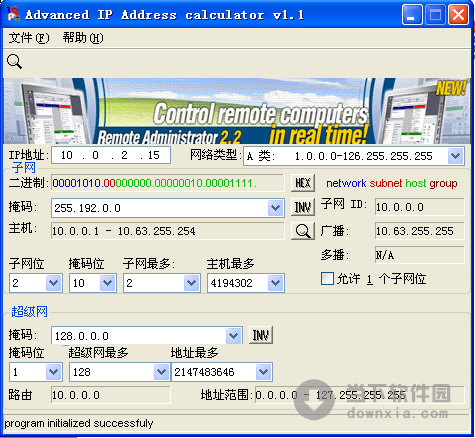Image resolution: width=475 pixels, height=438 pixels.
Task: Click the 多播 field showing N/A
Action: tap(419, 255)
